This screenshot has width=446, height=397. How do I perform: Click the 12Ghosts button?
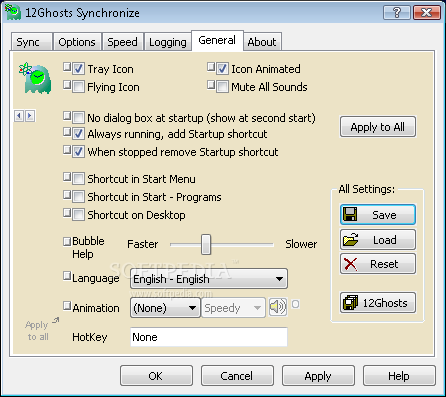(x=378, y=303)
